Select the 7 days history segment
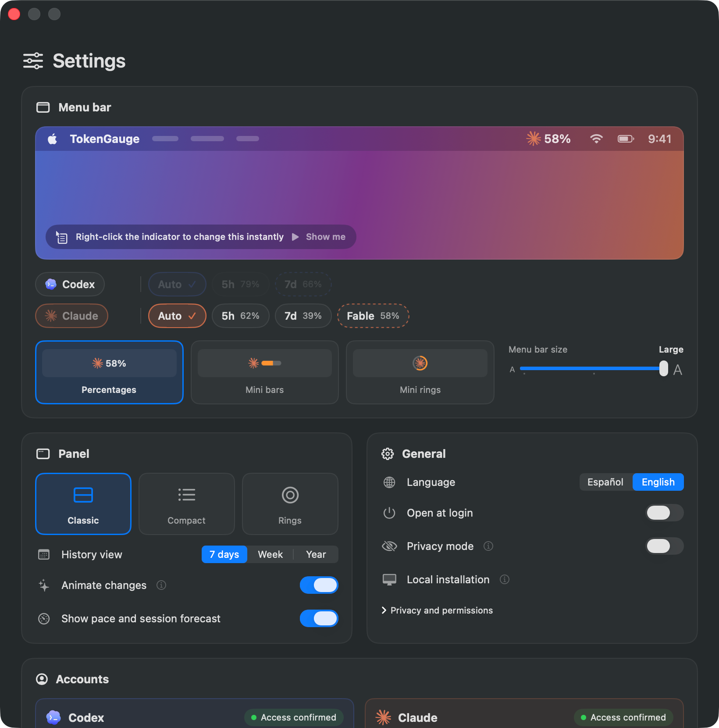 pyautogui.click(x=224, y=554)
